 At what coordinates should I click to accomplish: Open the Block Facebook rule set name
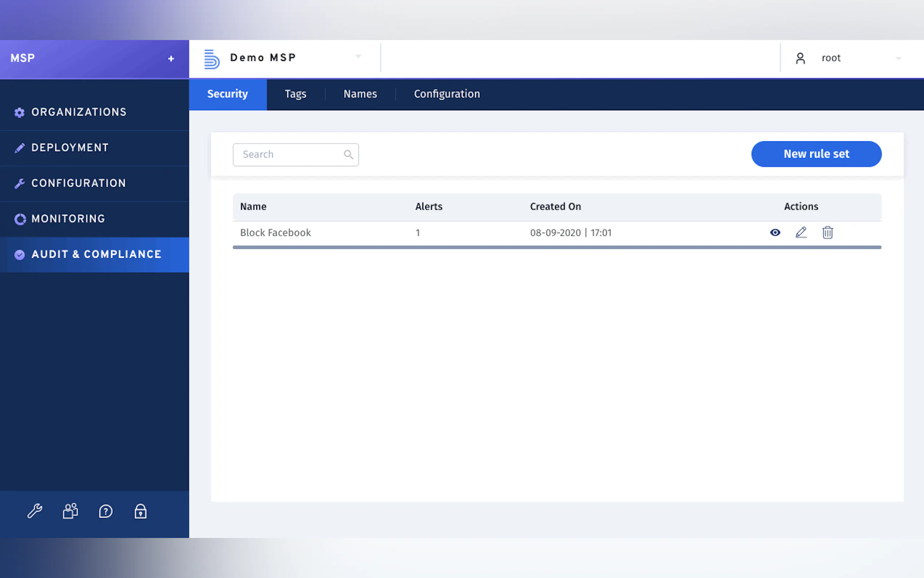(275, 233)
